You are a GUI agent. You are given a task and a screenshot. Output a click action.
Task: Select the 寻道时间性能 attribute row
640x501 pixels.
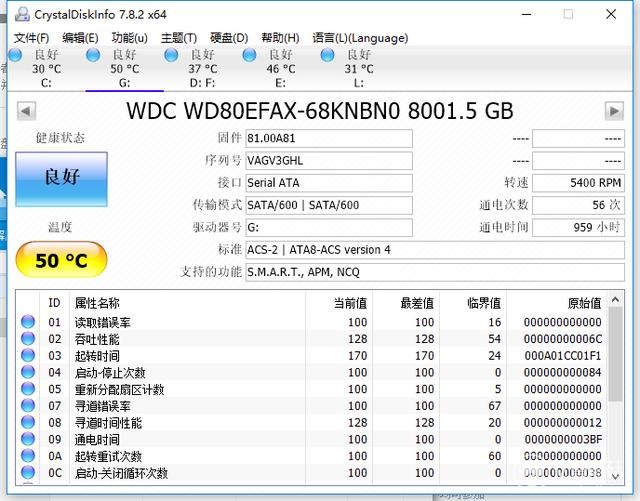pos(311,423)
